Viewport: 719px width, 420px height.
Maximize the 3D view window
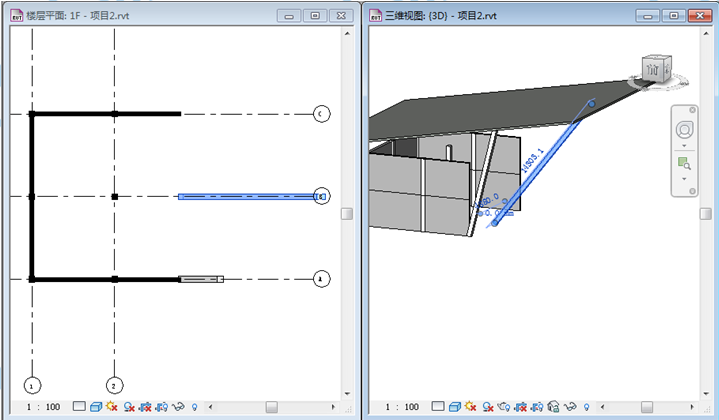tap(674, 16)
